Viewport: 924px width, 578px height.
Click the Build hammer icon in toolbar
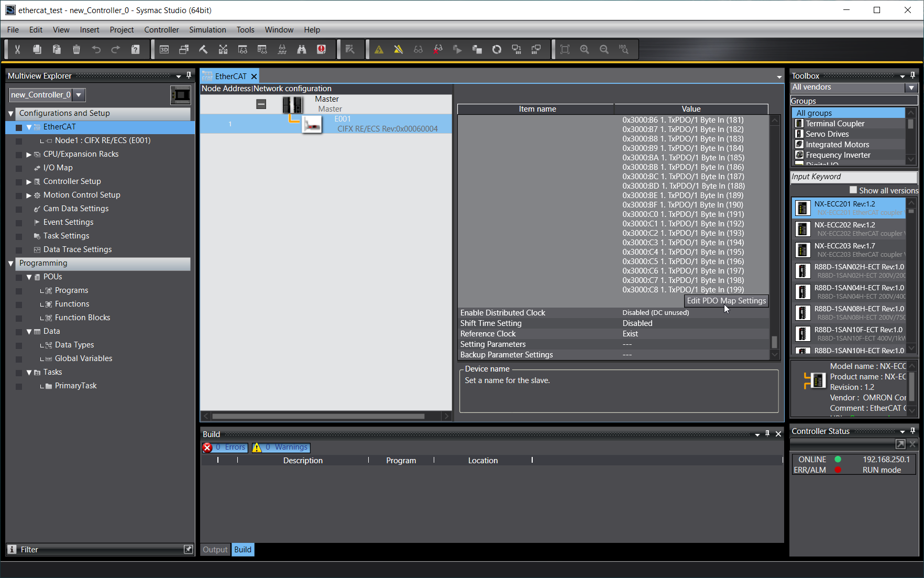pyautogui.click(x=203, y=49)
